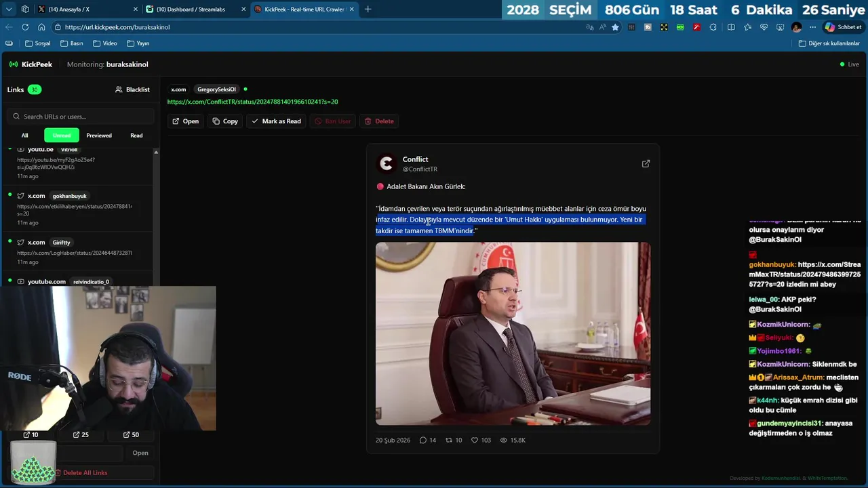Select the Unread filter tab
This screenshot has height=488, width=868.
(x=62, y=136)
